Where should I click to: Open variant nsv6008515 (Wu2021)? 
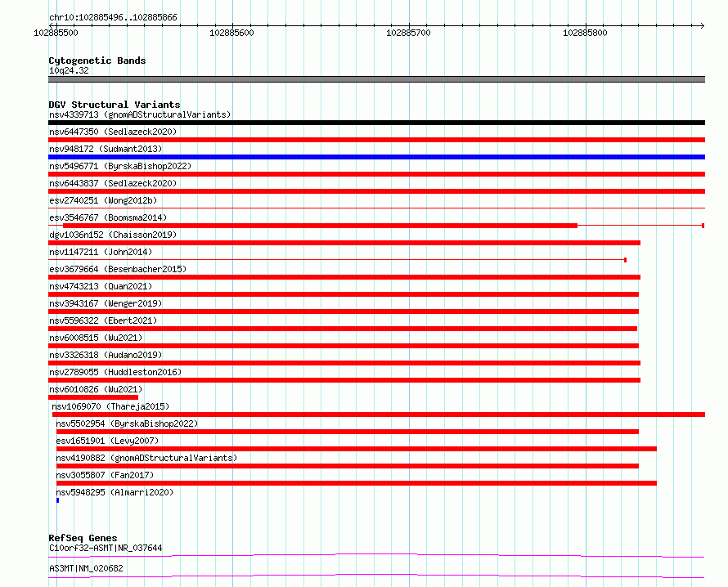pos(96,338)
